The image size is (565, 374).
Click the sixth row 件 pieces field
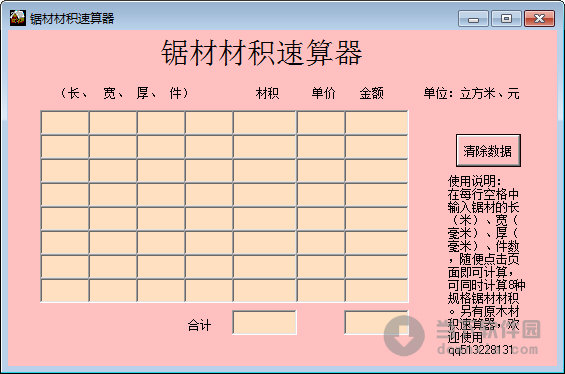coord(209,243)
